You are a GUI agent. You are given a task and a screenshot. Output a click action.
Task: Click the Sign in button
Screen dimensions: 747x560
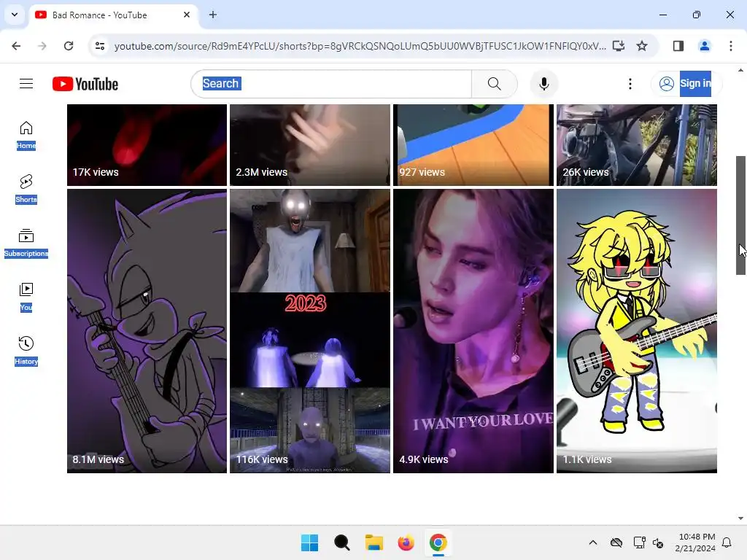coord(686,84)
